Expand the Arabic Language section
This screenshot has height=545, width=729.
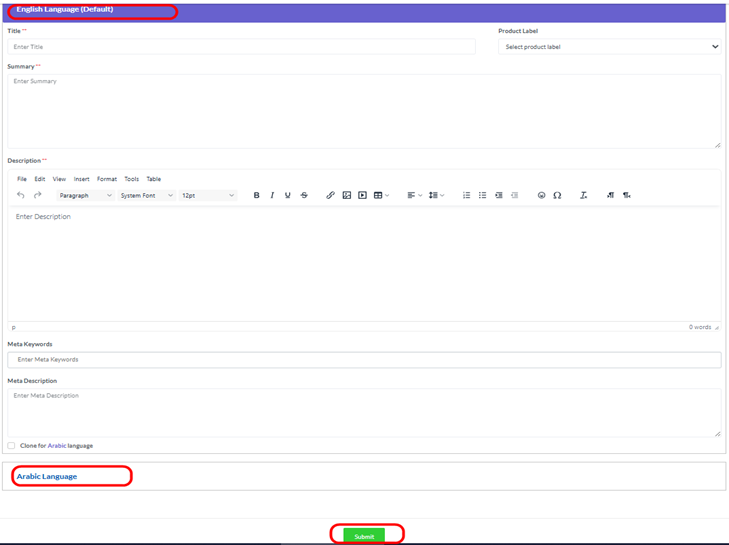[x=47, y=476]
